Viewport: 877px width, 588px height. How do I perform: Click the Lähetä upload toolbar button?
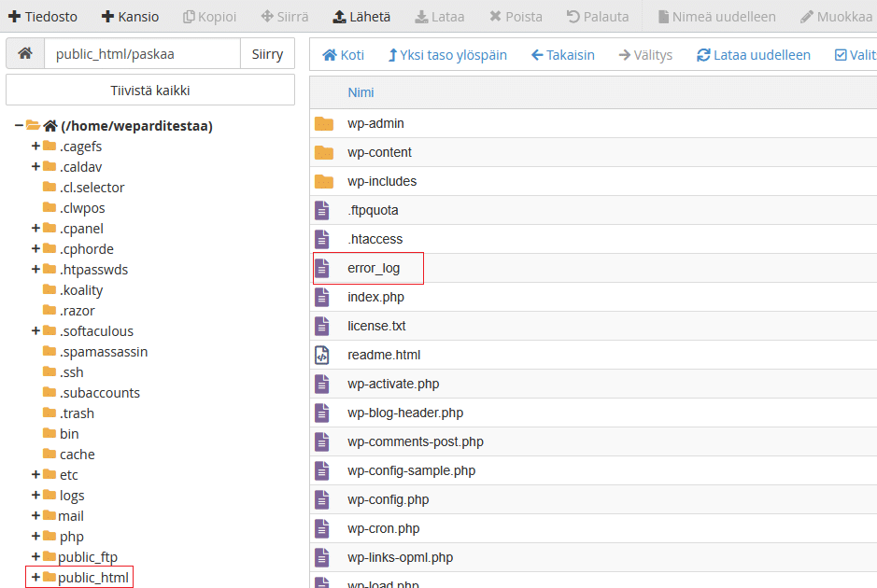[361, 17]
